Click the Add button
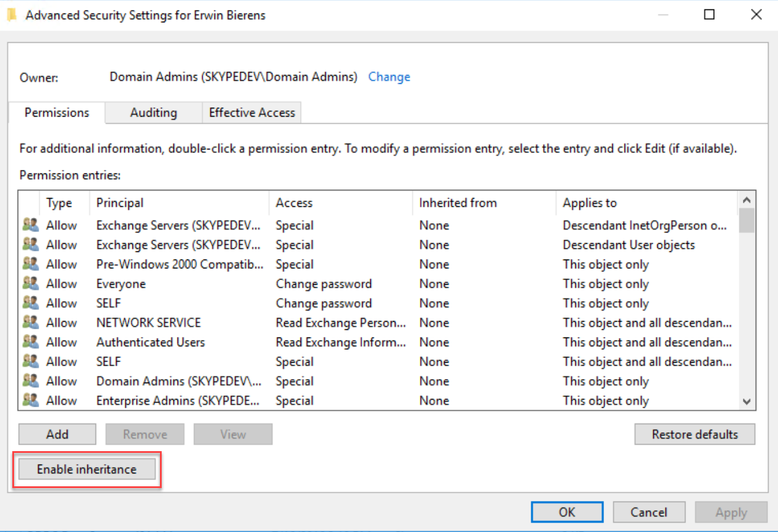 pos(57,434)
